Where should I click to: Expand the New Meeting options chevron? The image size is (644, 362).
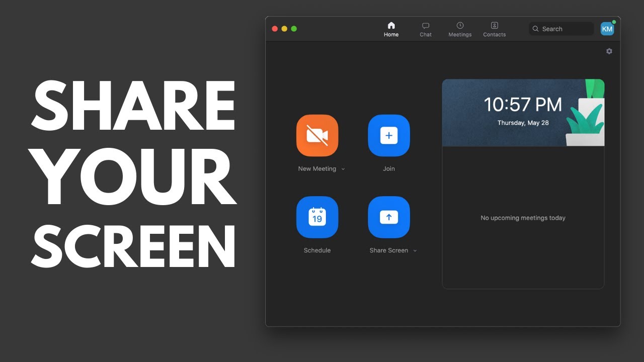point(343,169)
